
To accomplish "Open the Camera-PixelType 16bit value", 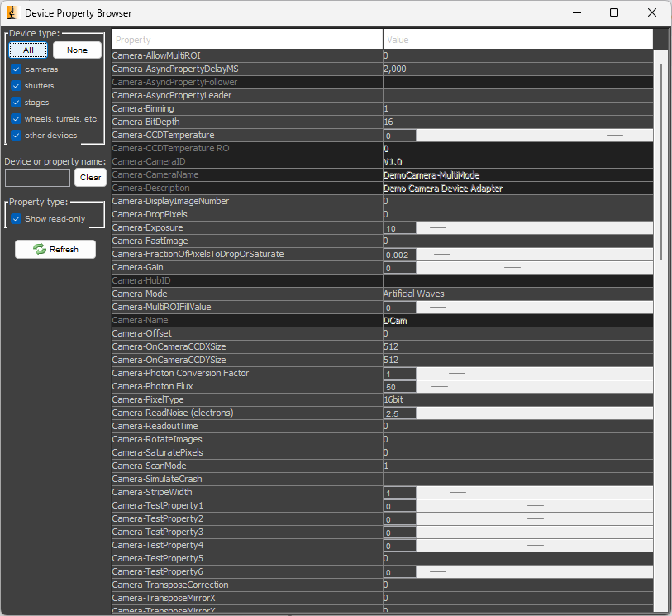I will [x=517, y=399].
